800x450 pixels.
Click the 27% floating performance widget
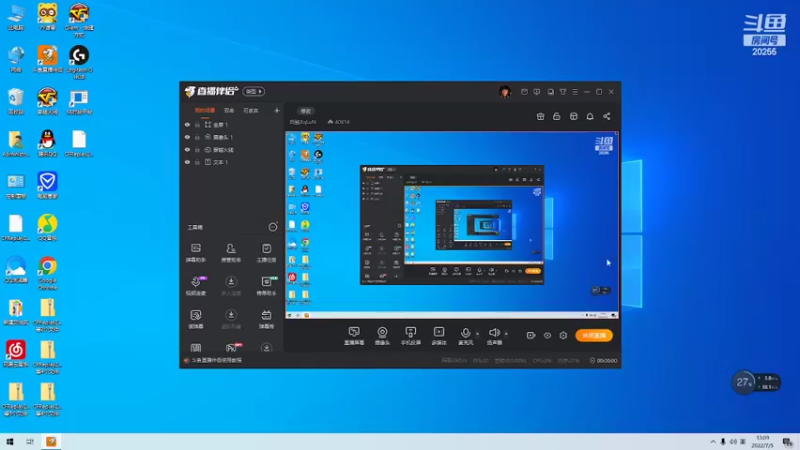coord(756,382)
